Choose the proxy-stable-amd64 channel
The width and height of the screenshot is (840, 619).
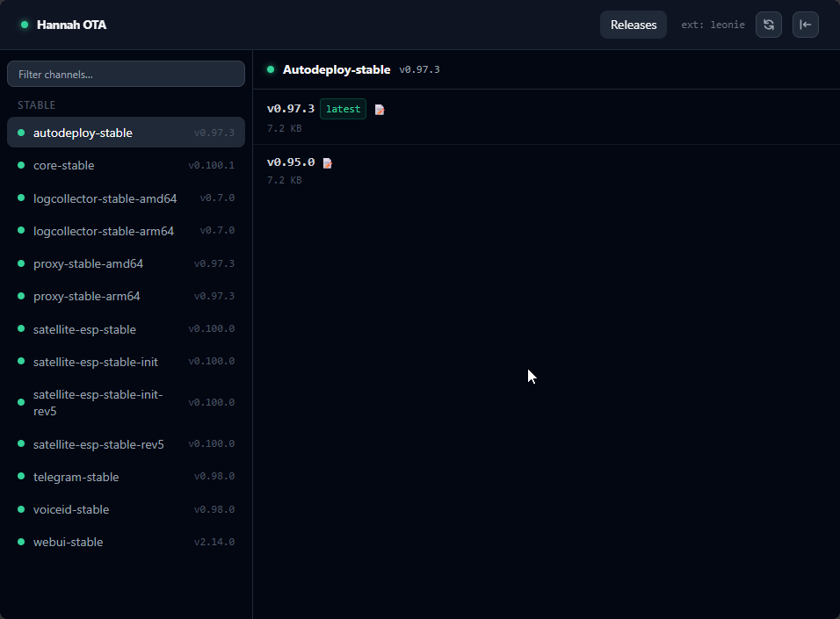(x=126, y=263)
